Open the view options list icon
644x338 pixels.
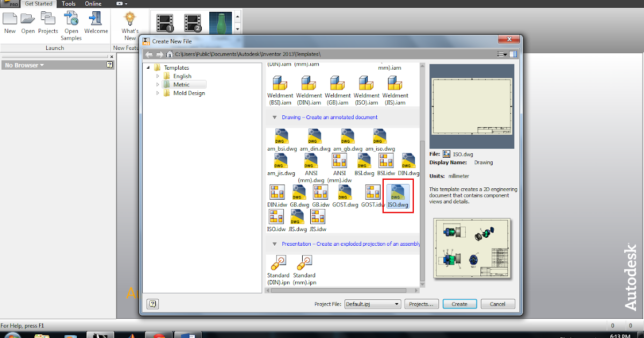pyautogui.click(x=502, y=54)
